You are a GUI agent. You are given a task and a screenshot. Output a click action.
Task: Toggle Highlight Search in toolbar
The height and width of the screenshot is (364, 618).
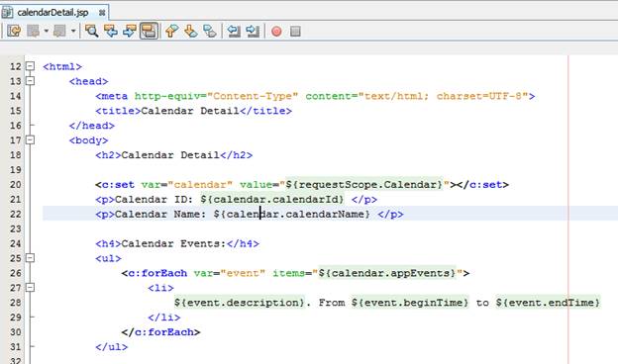[149, 31]
